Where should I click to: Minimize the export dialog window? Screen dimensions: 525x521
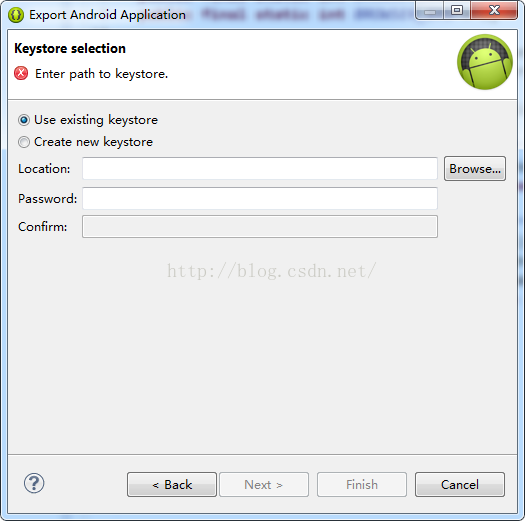click(x=430, y=10)
